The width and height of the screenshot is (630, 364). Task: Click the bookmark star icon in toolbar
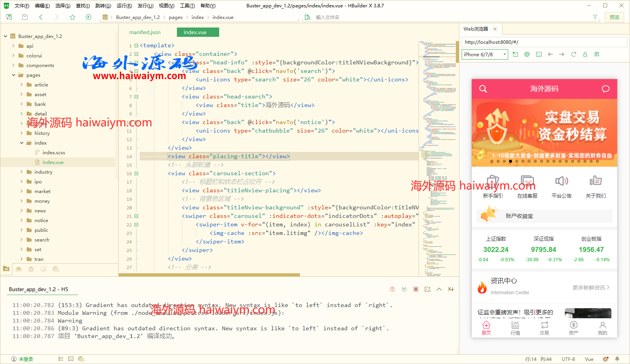point(73,17)
